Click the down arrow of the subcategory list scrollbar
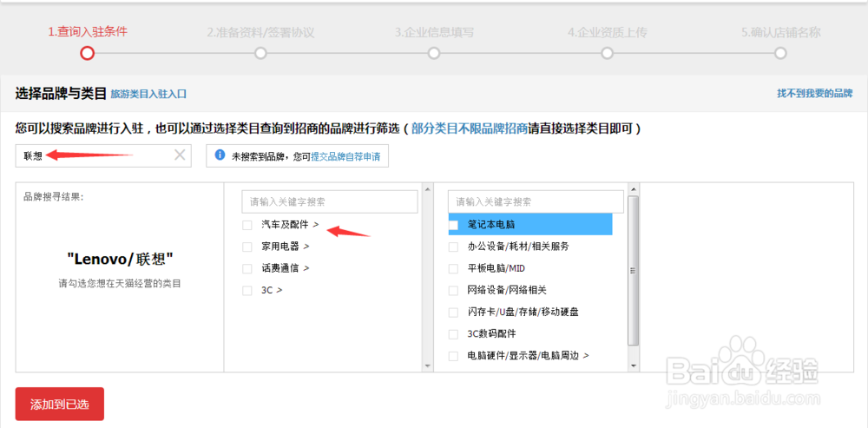This screenshot has width=868, height=428. tap(634, 366)
